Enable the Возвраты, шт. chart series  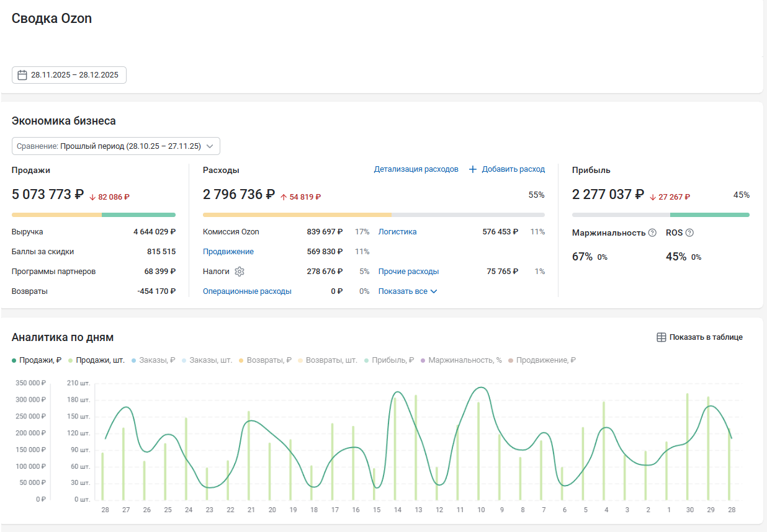328,360
